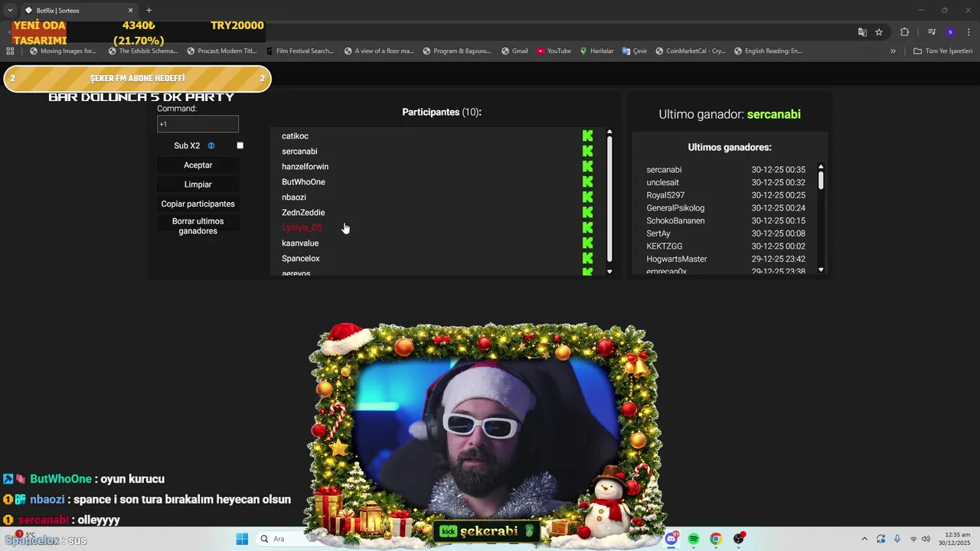Click the Kick icon beside hanzelforwin

[587, 167]
